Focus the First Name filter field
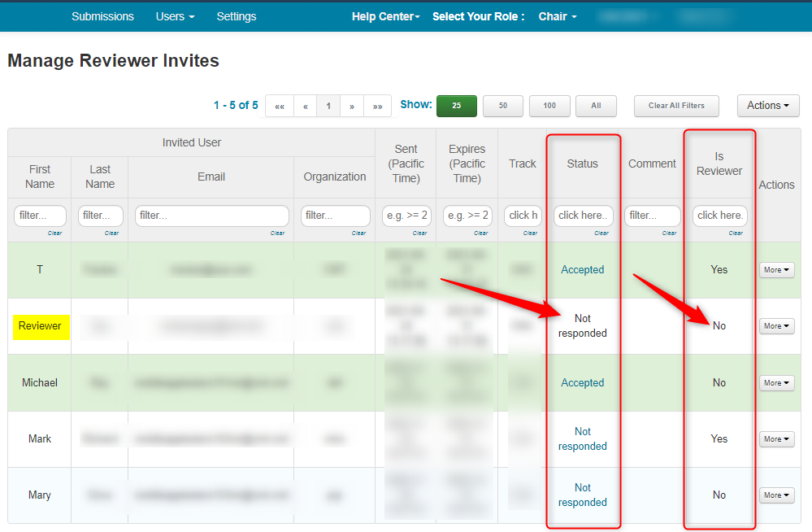The image size is (812, 532). [x=40, y=216]
